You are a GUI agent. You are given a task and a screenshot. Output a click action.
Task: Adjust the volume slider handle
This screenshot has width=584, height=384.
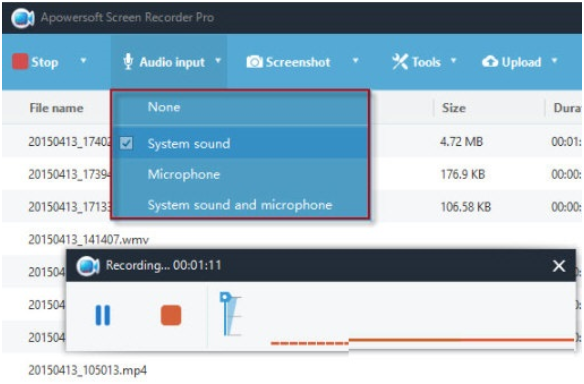(225, 297)
